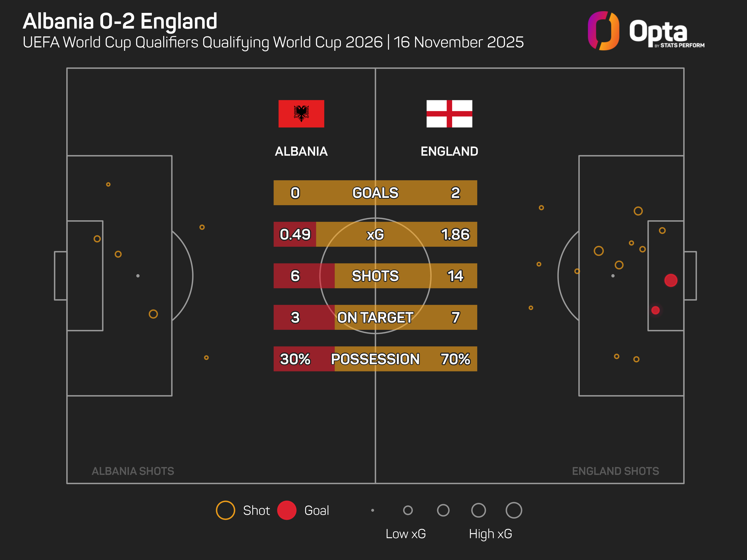
Task: Click the England flag
Action: [x=449, y=114]
